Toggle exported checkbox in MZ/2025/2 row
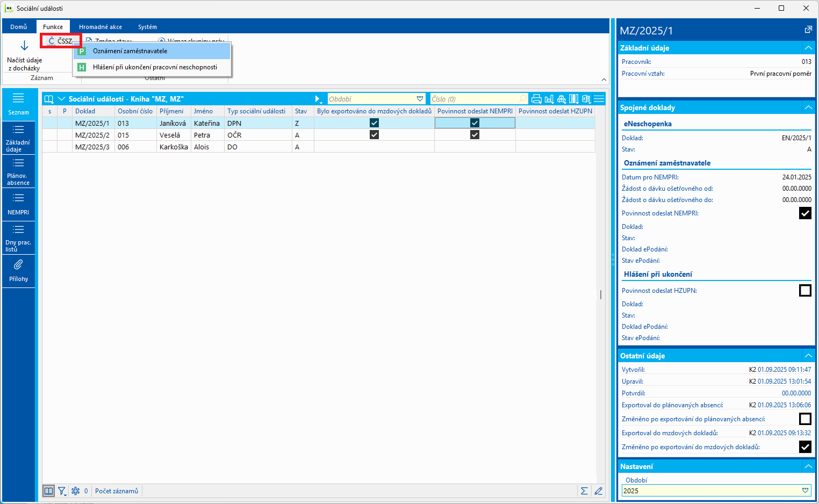The width and height of the screenshot is (819, 504). [x=375, y=135]
